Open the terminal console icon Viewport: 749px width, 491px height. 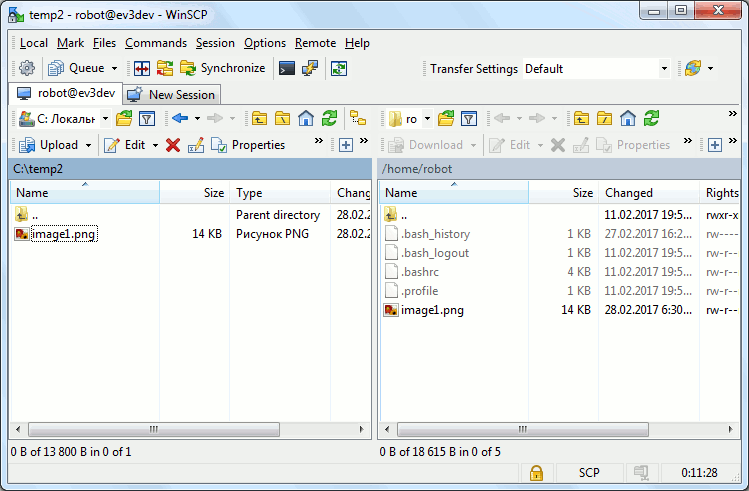[287, 68]
